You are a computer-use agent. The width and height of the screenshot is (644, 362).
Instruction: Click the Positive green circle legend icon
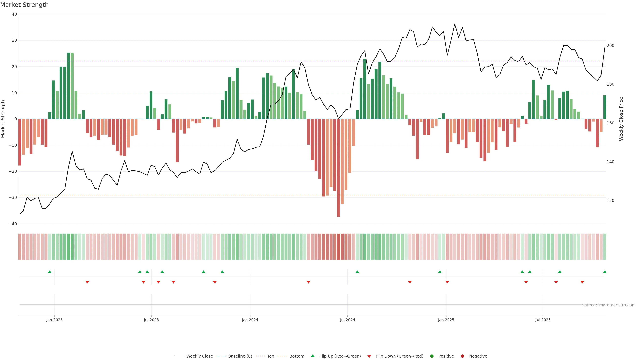[432, 356]
